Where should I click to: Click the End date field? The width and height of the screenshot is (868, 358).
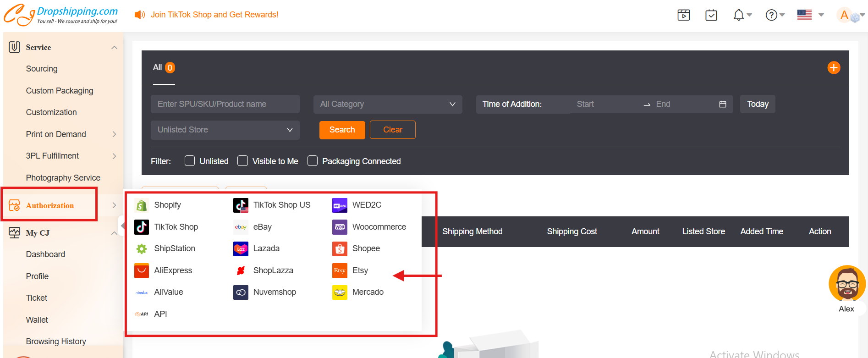[x=683, y=104]
